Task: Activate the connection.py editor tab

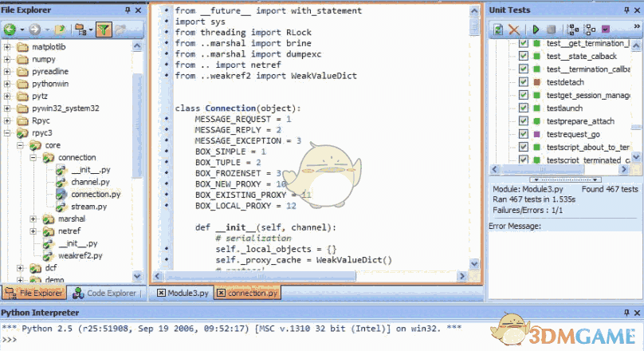Action: (x=248, y=293)
